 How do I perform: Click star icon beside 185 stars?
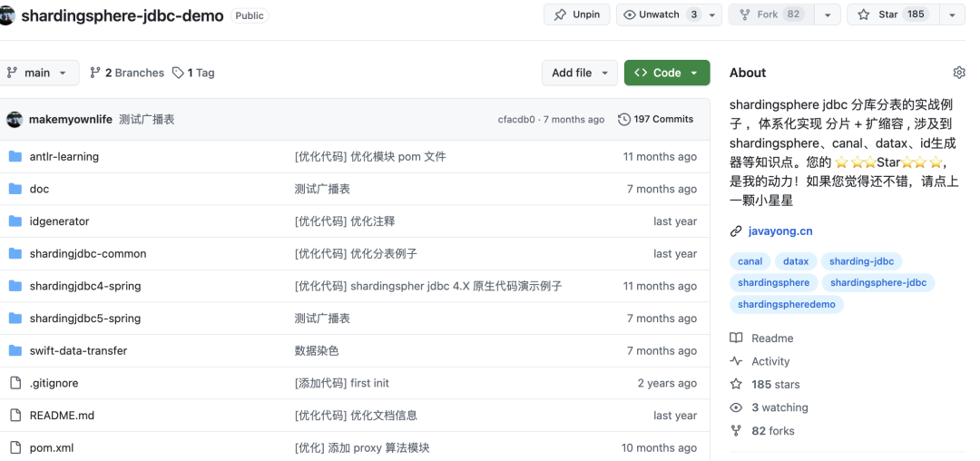click(x=736, y=384)
